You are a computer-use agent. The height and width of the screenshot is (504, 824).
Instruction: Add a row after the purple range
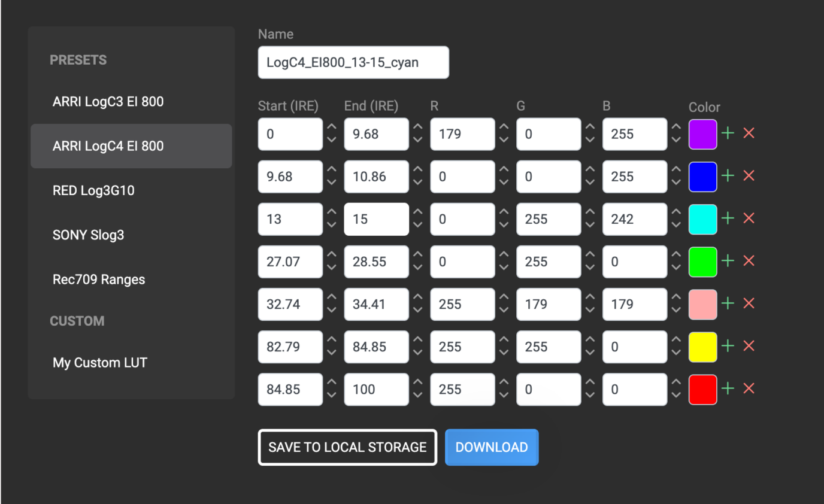point(728,133)
